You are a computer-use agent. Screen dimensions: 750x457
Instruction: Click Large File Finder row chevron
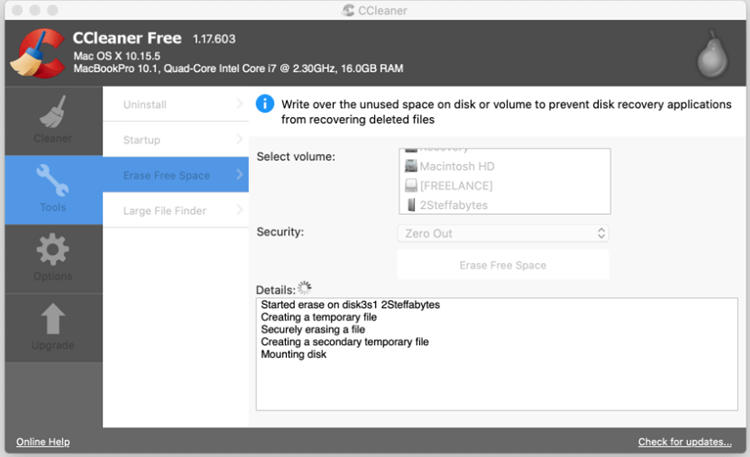coord(239,210)
